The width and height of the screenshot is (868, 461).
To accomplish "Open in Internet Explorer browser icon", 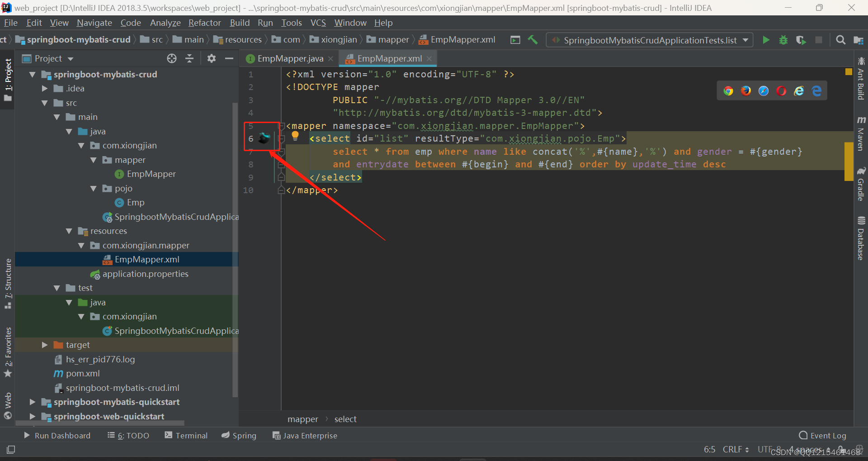I will (799, 91).
